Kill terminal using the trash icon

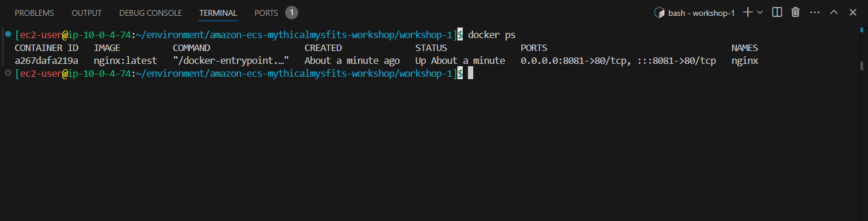(795, 12)
